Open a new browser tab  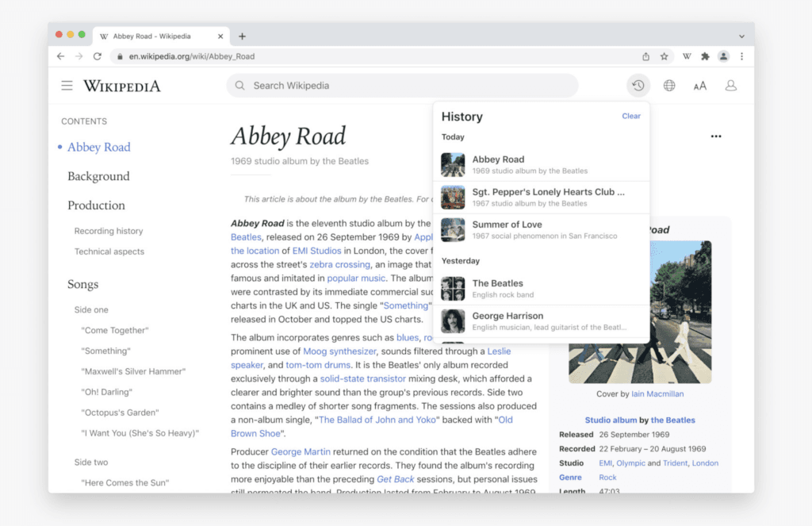point(242,36)
